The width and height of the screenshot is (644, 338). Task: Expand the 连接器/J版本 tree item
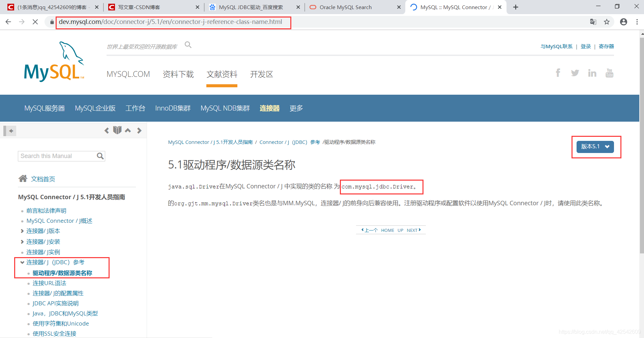coord(22,231)
